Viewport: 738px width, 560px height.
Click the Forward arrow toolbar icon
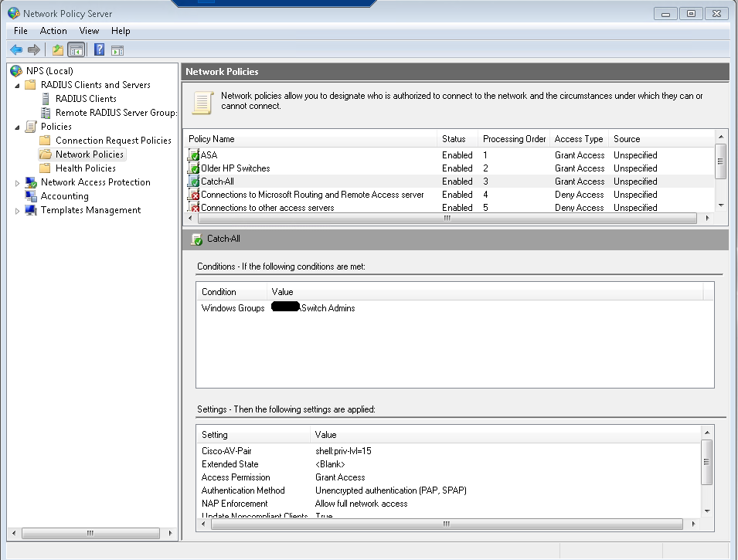click(34, 50)
